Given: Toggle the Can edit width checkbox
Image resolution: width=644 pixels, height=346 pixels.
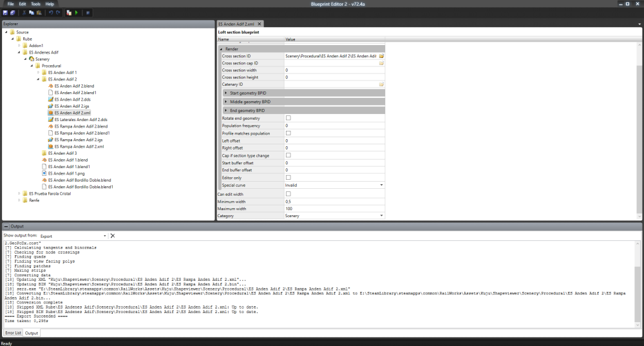Looking at the screenshot, I should click(x=288, y=194).
